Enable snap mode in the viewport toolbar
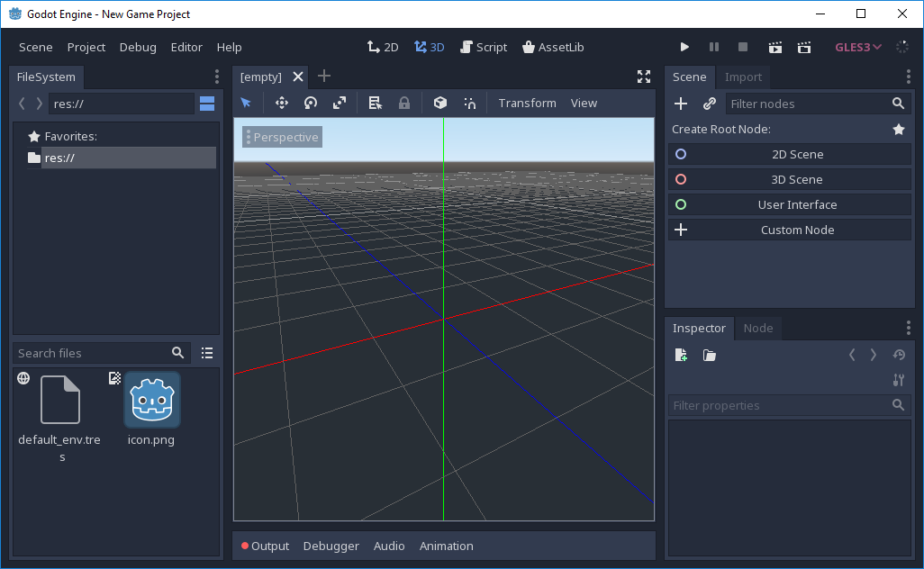Image resolution: width=924 pixels, height=569 pixels. click(x=469, y=103)
